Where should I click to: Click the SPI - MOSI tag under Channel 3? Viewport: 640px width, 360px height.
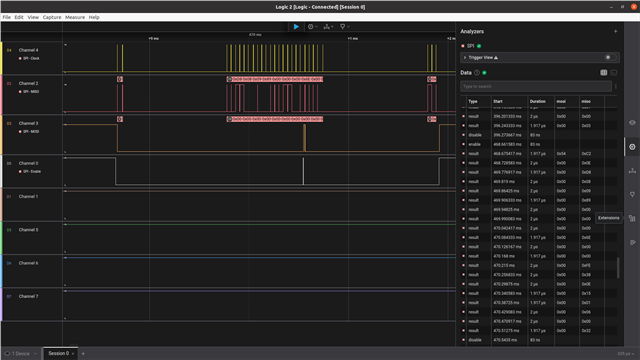point(29,131)
